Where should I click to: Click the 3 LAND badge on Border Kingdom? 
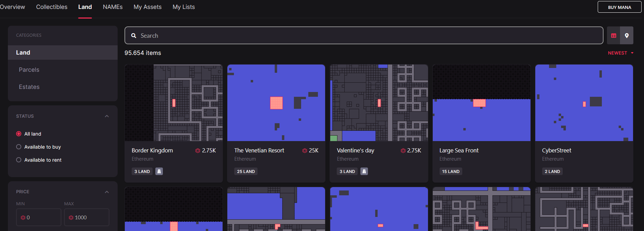142,171
